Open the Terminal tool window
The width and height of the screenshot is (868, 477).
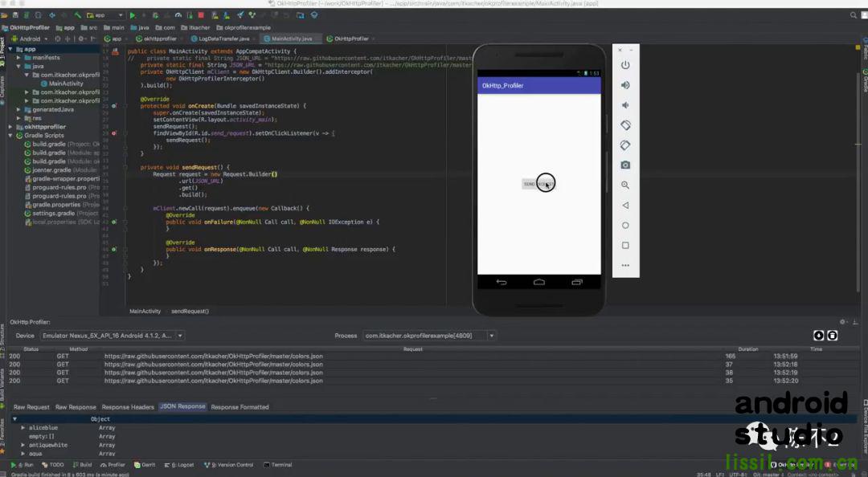click(x=278, y=465)
